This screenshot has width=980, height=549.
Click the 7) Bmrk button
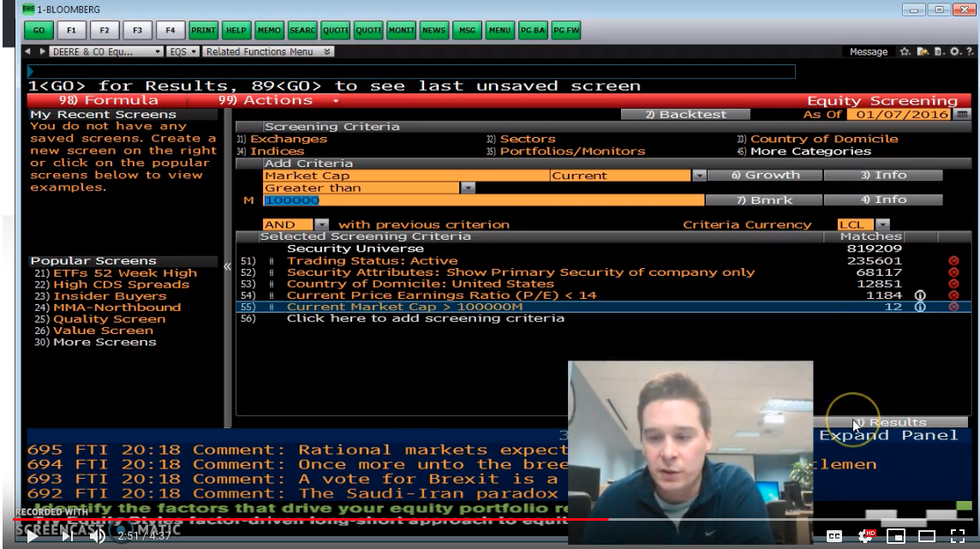click(x=763, y=200)
